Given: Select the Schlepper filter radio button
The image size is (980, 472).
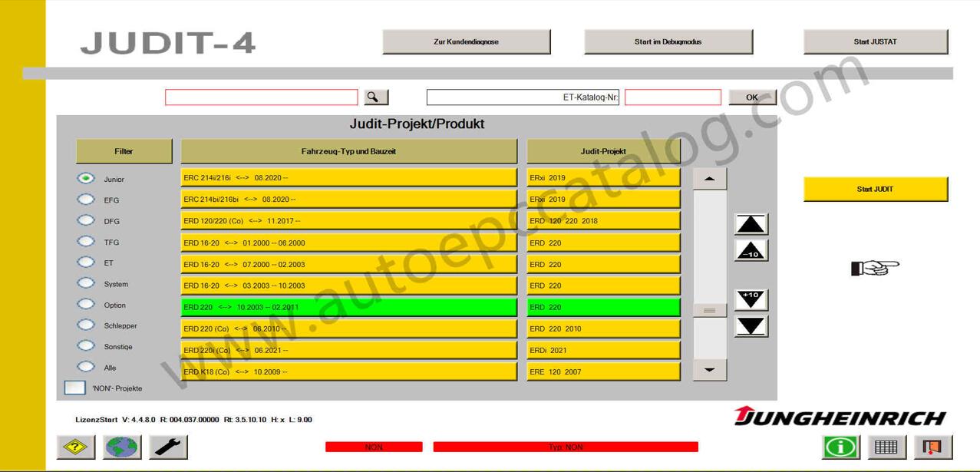Looking at the screenshot, I should coord(86,325).
